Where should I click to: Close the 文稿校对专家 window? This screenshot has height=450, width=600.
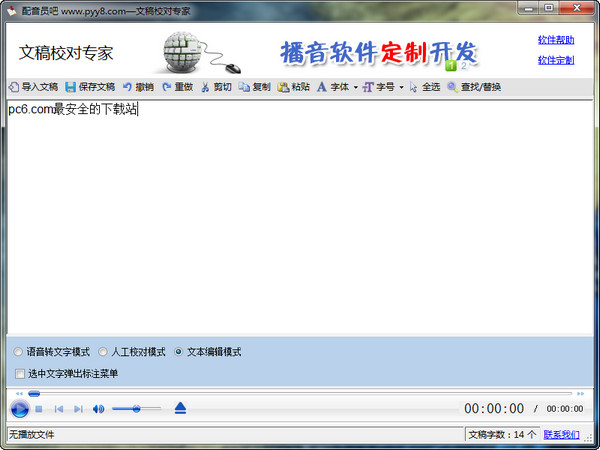[x=577, y=8]
